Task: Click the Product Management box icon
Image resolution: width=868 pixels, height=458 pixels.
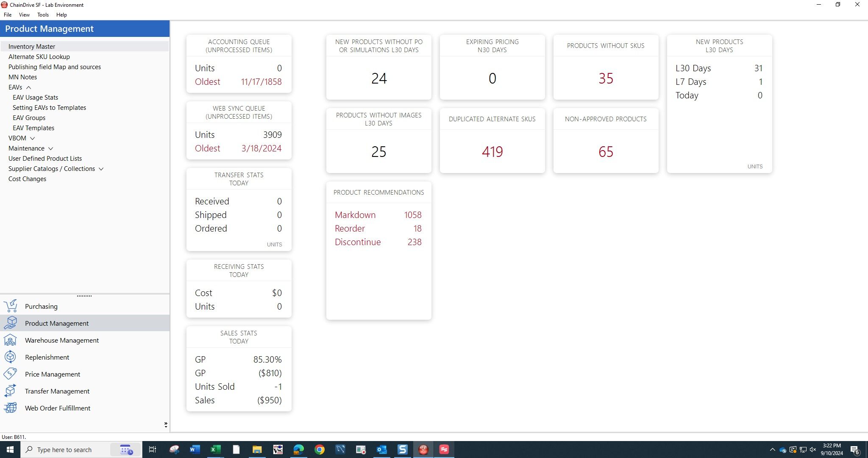Action: point(11,323)
